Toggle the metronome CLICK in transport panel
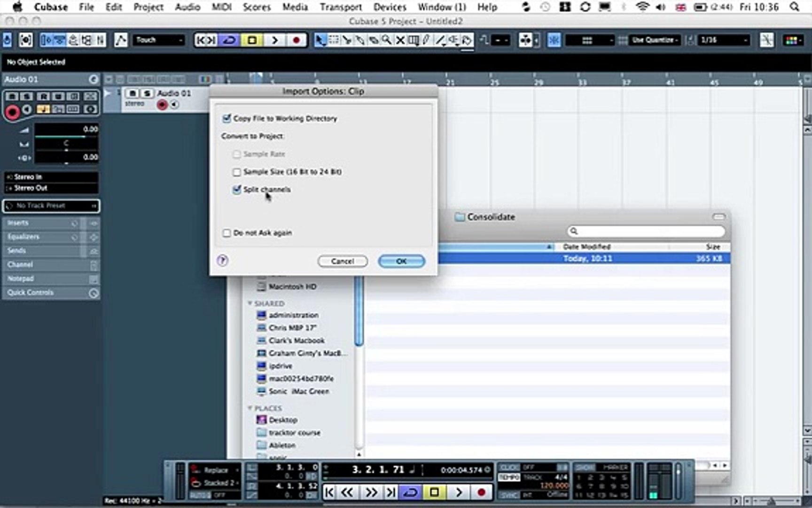This screenshot has height=508, width=812. click(x=509, y=467)
